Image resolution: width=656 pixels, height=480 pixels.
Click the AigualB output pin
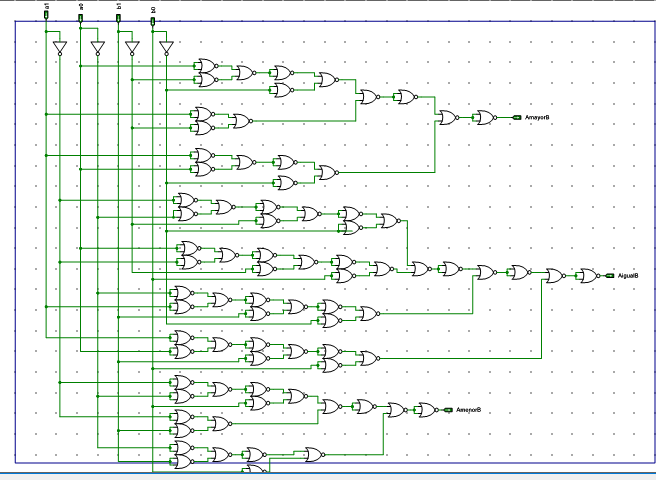coord(614,275)
